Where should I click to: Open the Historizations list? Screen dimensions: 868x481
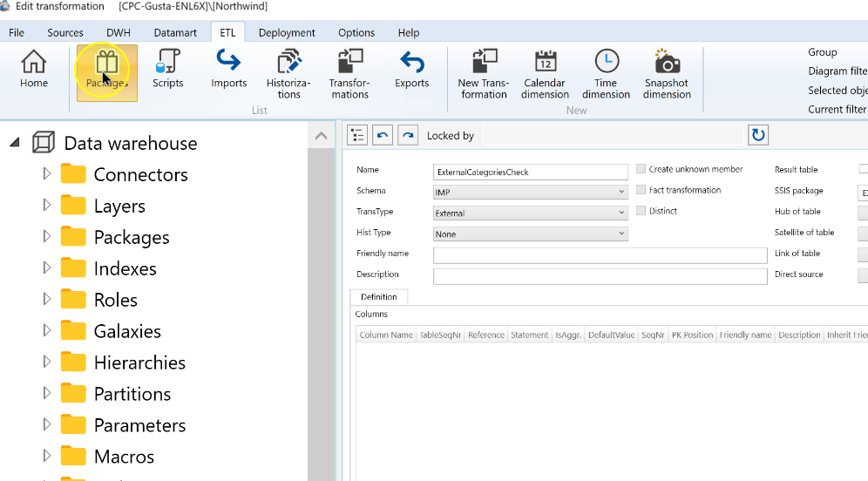point(288,73)
